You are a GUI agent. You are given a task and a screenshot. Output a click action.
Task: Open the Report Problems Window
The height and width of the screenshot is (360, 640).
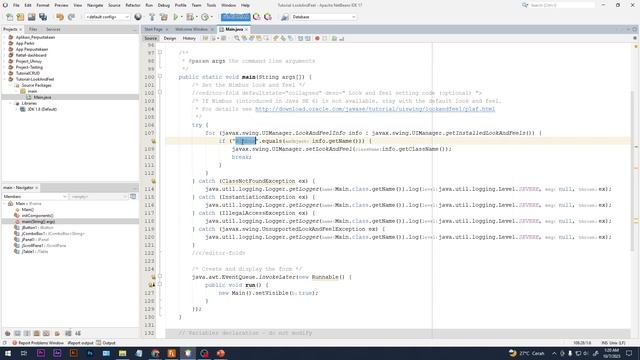pyautogui.click(x=38, y=343)
